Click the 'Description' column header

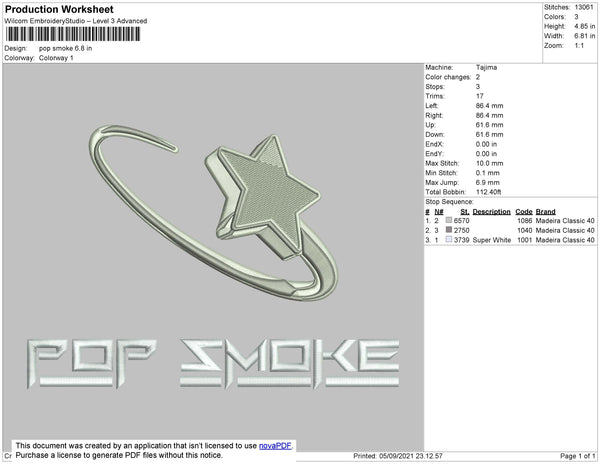(491, 212)
